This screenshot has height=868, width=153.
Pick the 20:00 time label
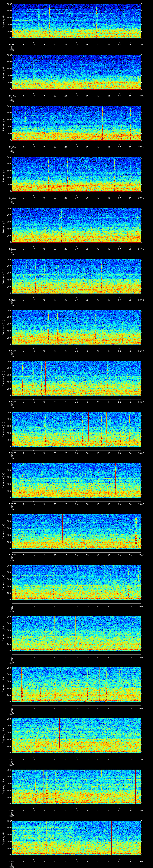pos(141,198)
